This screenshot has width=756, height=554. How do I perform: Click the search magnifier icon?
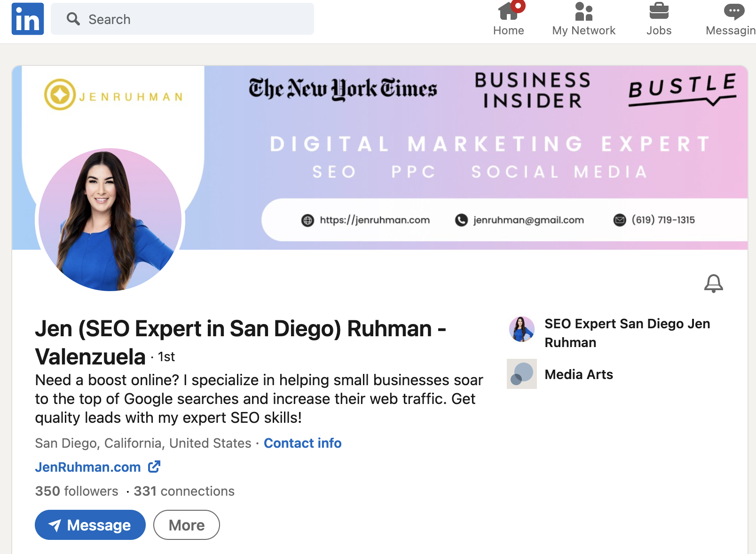tap(73, 19)
